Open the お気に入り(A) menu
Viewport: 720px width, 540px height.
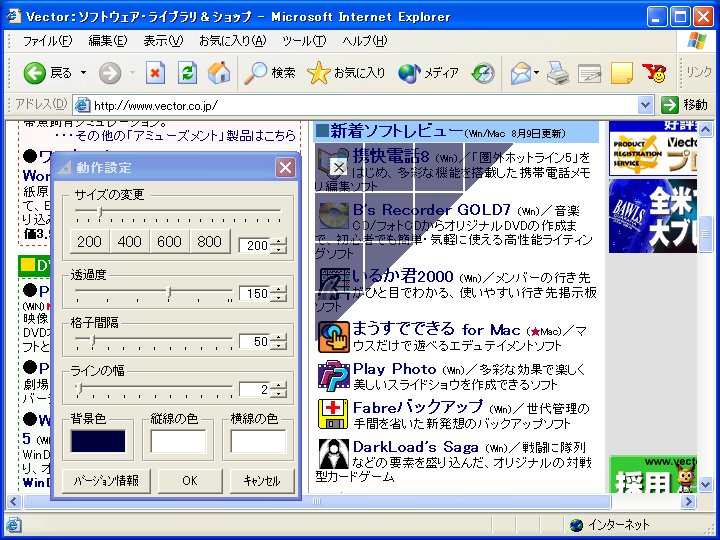click(232, 41)
